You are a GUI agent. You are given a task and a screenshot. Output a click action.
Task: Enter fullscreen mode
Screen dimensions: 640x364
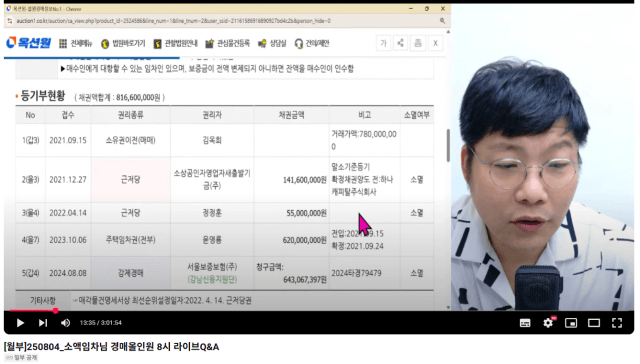point(617,323)
